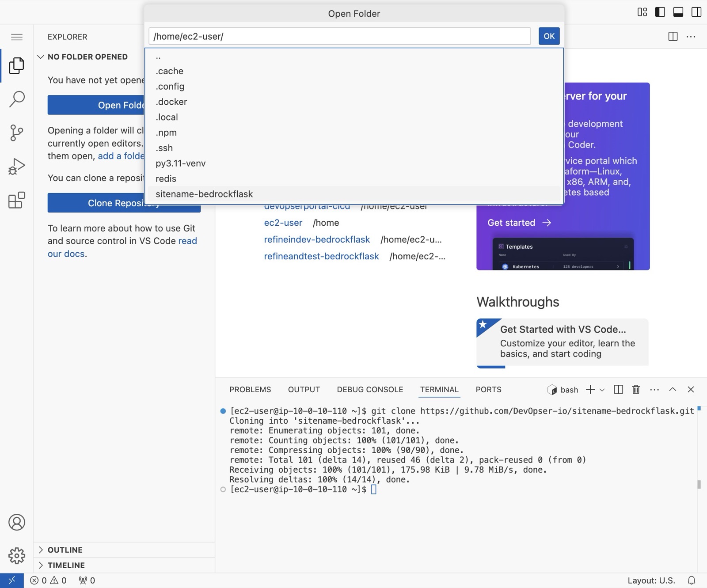The height and width of the screenshot is (588, 707).
Task: Click the remote window indicator in status bar
Action: pyautogui.click(x=12, y=580)
